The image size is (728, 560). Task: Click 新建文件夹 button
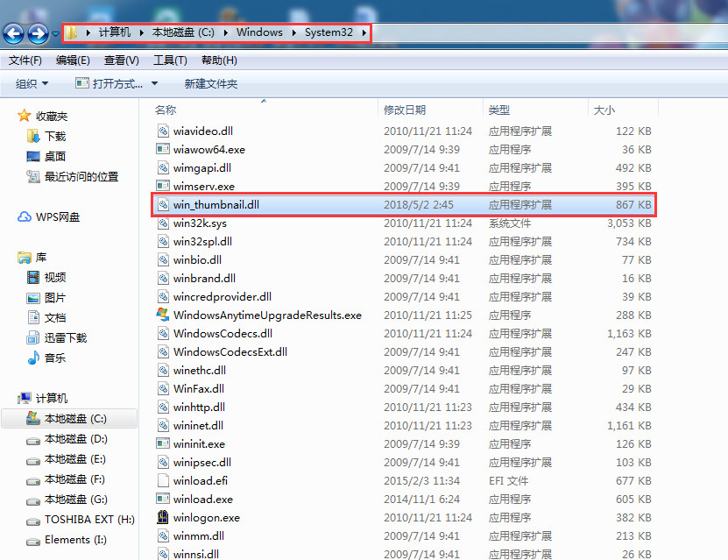point(211,83)
